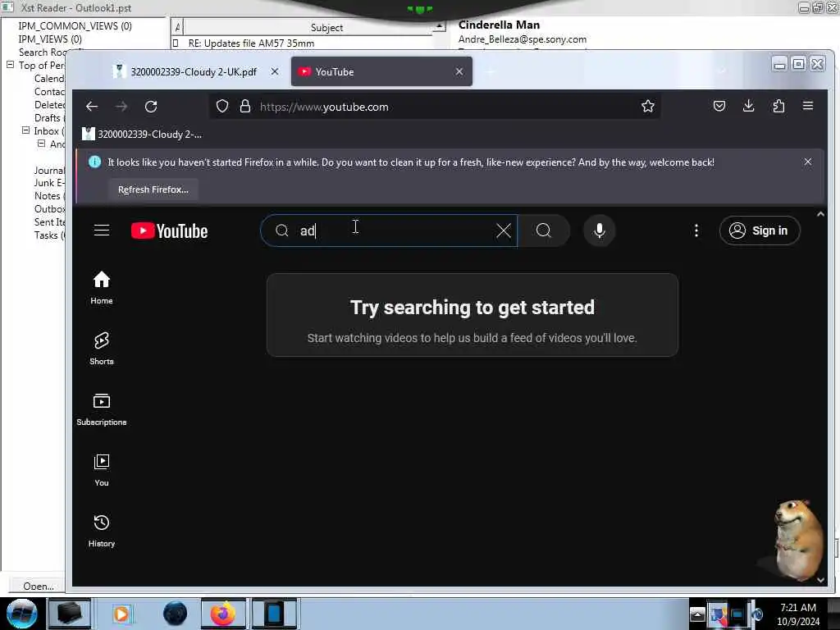Open Firefox tracking protection shield
840x630 pixels.
click(x=221, y=107)
